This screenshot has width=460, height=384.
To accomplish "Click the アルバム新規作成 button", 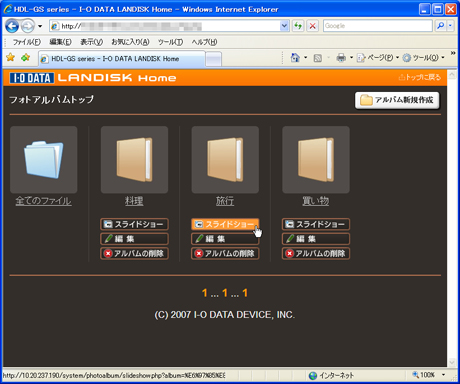I will [x=397, y=100].
